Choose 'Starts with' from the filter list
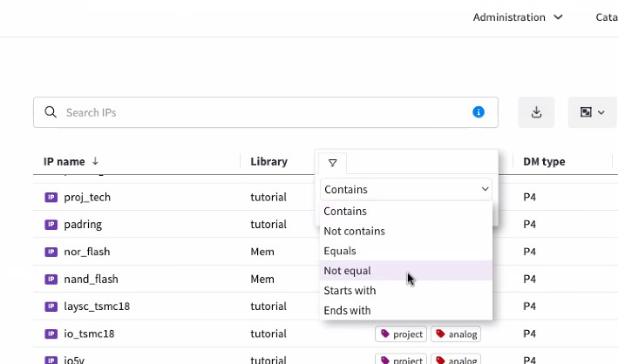The width and height of the screenshot is (618, 364). [350, 291]
